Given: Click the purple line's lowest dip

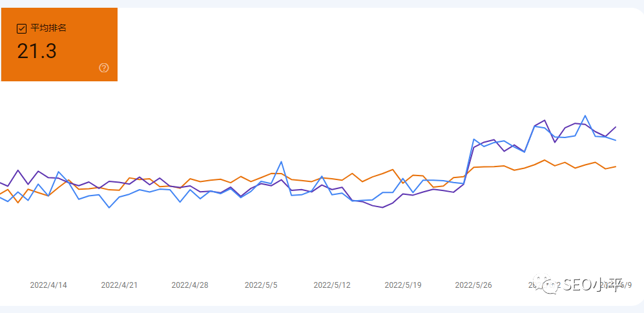Looking at the screenshot, I should tap(382, 207).
